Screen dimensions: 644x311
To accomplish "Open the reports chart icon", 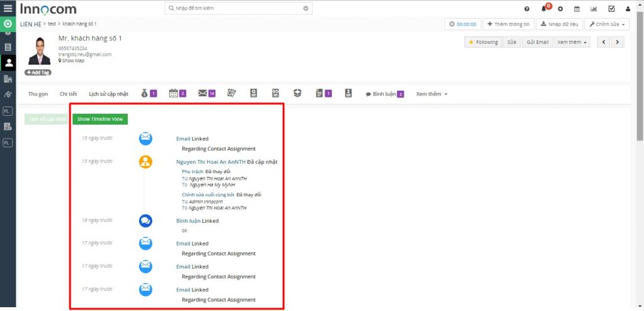I will pos(594,9).
